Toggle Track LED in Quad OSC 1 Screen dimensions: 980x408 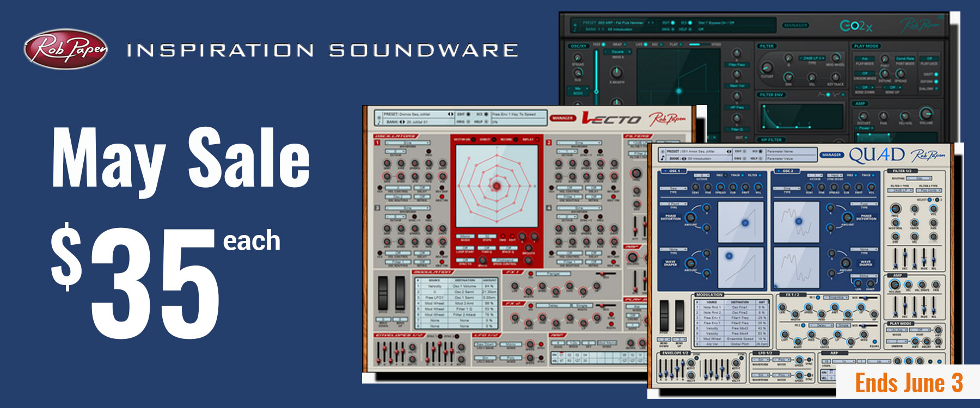743,175
